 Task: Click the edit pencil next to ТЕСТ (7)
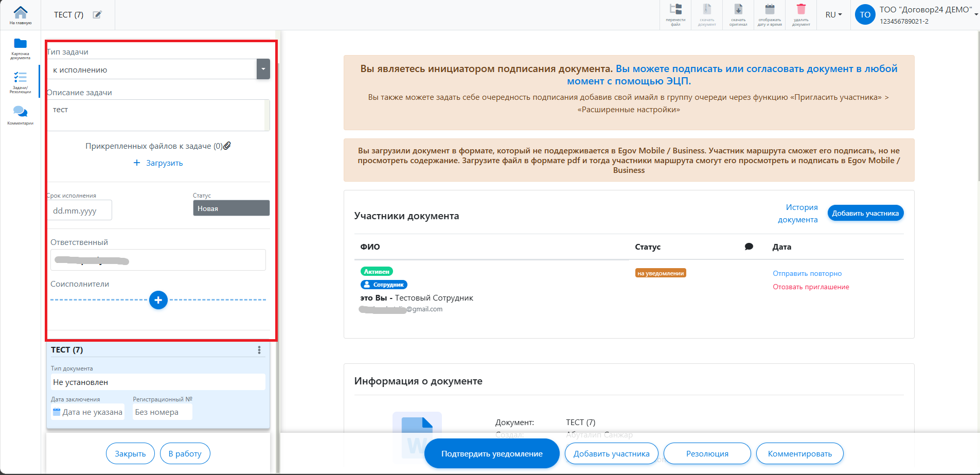coord(97,15)
